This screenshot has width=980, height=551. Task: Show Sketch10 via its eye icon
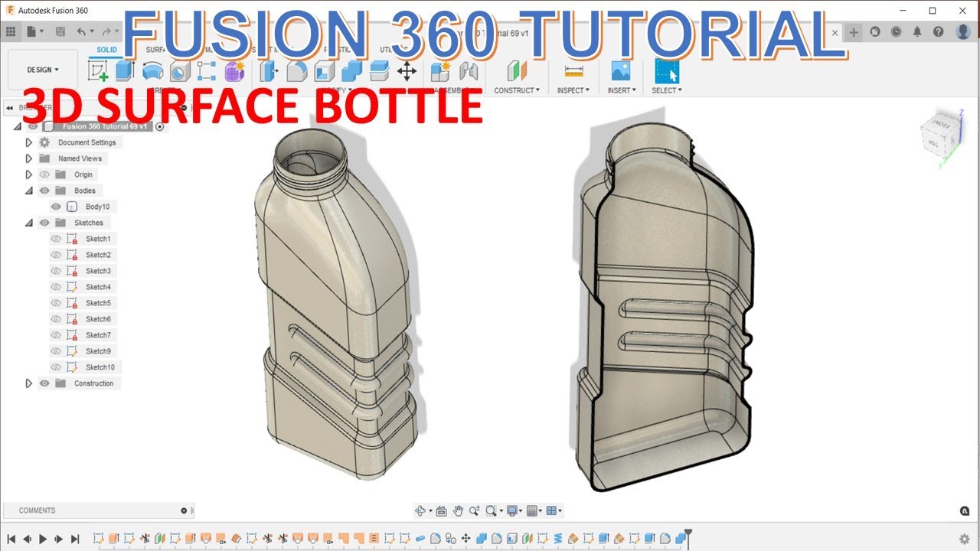tap(56, 367)
